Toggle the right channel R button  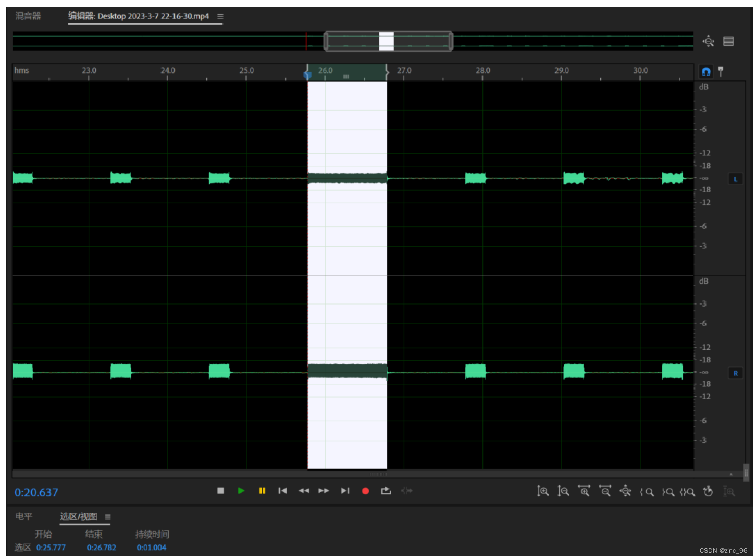coord(735,373)
